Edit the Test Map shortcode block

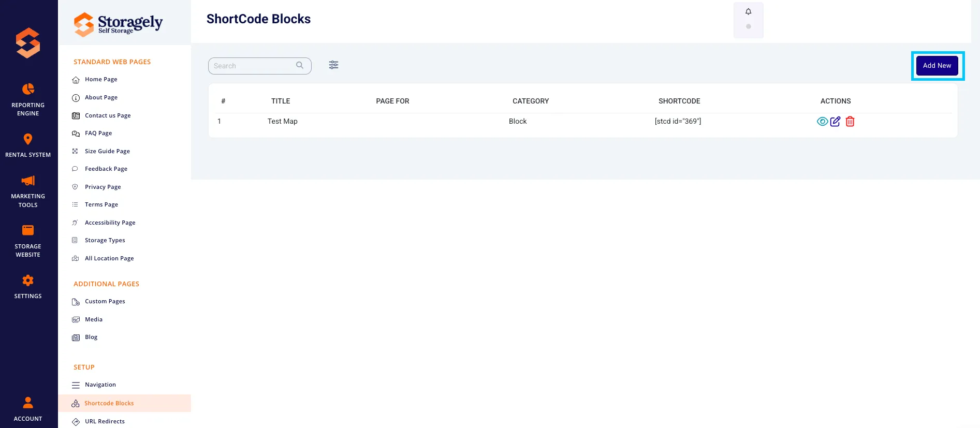[835, 122]
